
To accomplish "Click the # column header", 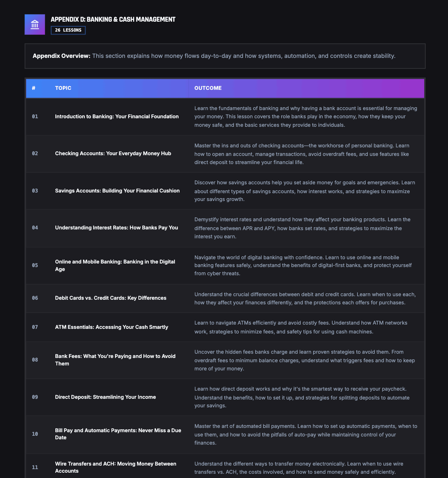I will pos(34,88).
